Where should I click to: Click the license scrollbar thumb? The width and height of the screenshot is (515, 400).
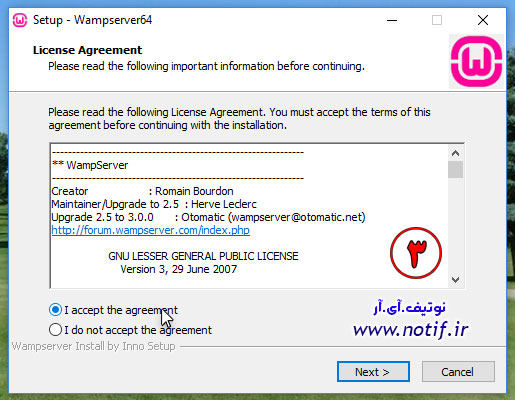coord(455,169)
